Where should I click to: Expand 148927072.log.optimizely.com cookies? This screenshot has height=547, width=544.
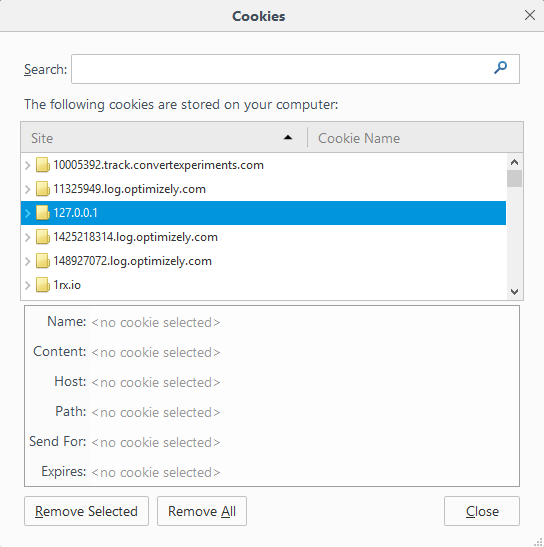[x=28, y=261]
